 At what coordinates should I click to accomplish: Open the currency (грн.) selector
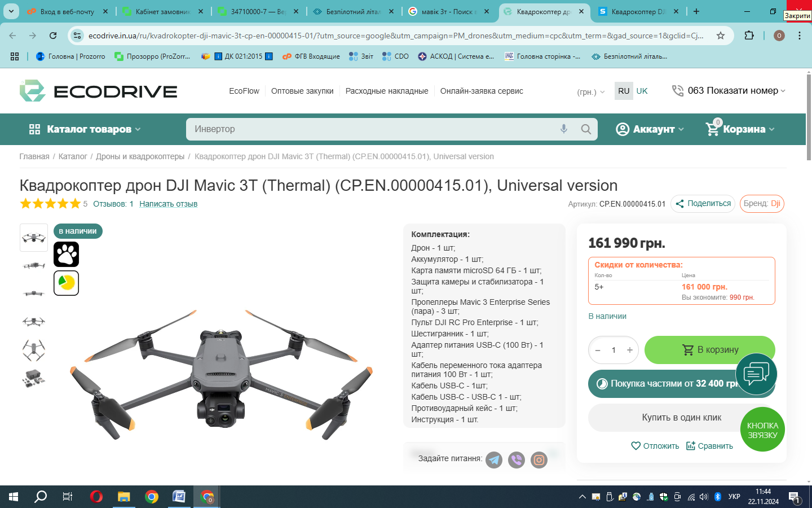point(591,91)
